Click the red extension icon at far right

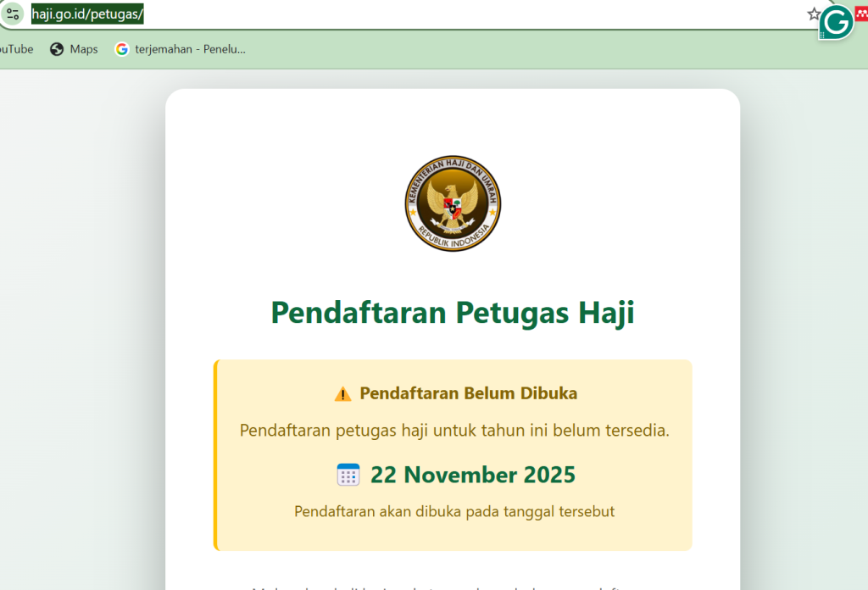(x=861, y=13)
